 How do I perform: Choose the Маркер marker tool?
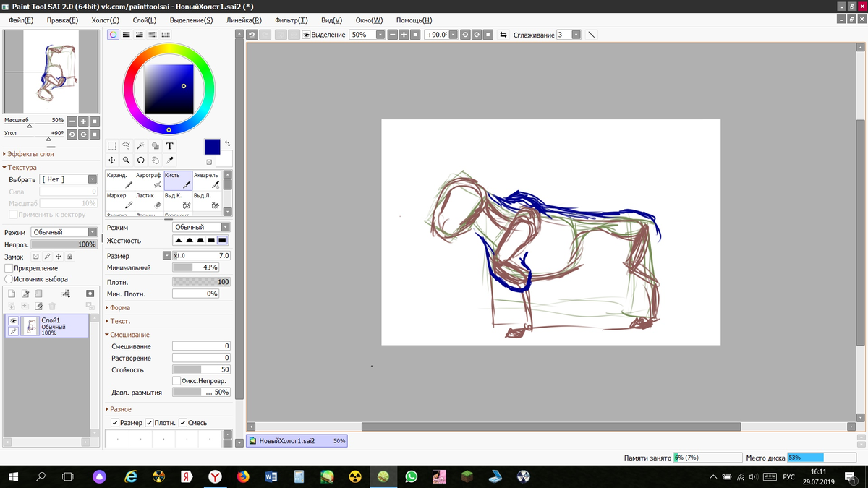click(x=120, y=201)
